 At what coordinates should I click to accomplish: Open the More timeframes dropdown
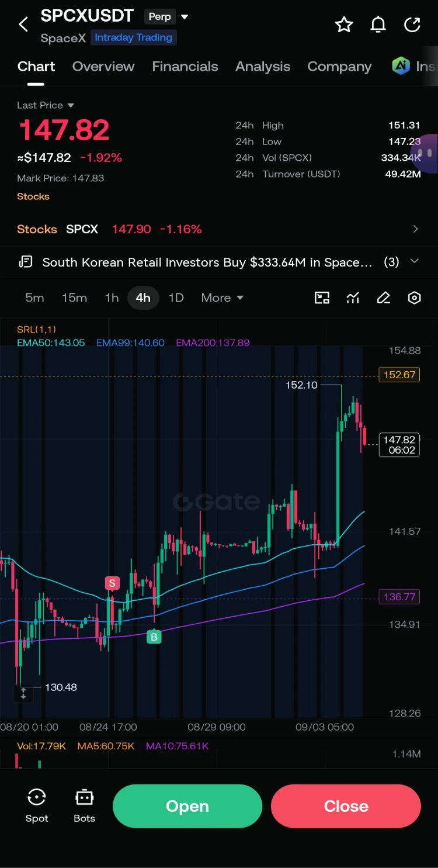pos(222,298)
